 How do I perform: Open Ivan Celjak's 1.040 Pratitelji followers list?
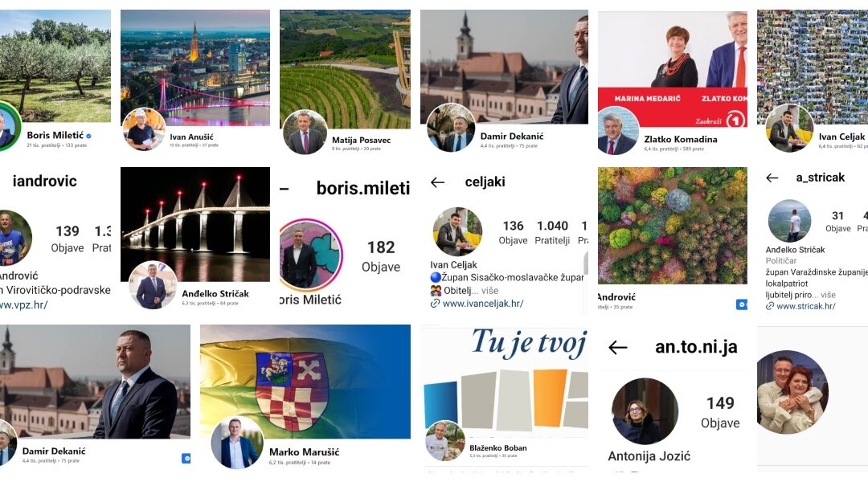(x=552, y=232)
